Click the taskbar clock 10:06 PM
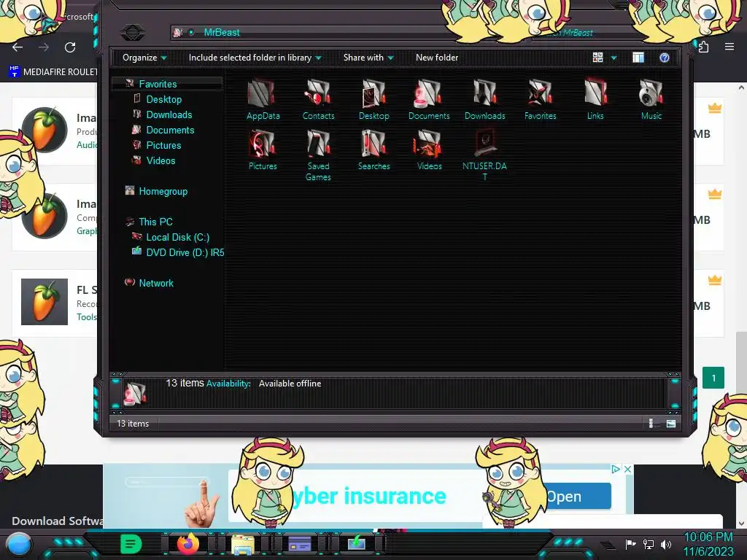Image resolution: width=747 pixels, height=560 pixels. tap(708, 537)
